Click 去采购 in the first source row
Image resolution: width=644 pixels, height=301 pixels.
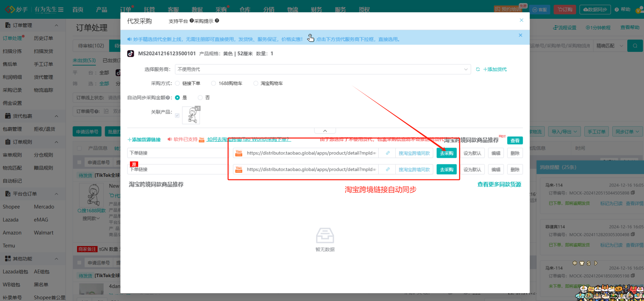[447, 153]
